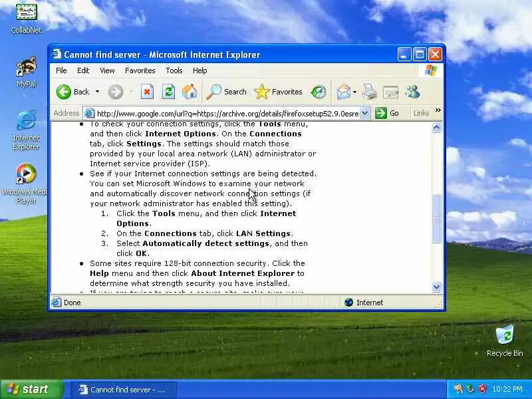Click the 10:22 PM clock
The height and width of the screenshot is (399, 532).
point(507,389)
